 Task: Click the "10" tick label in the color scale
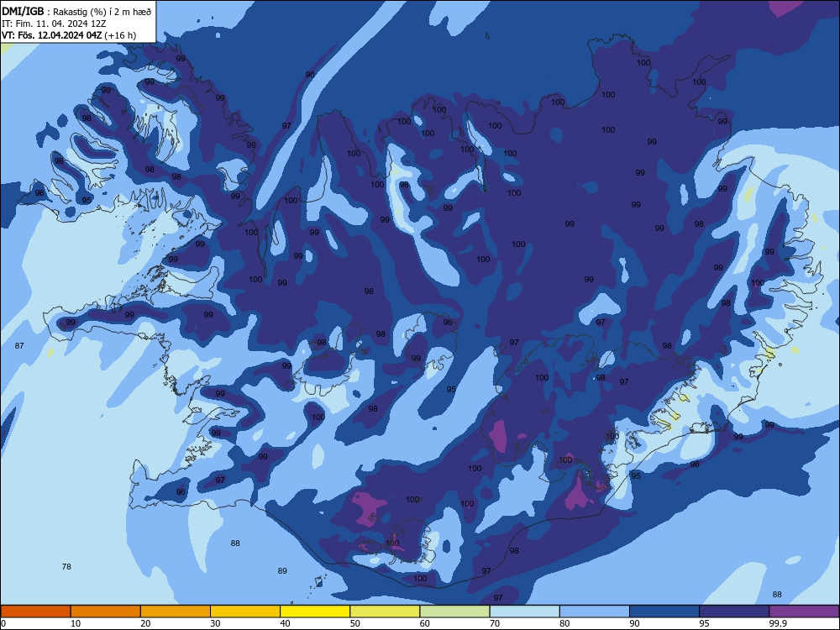pos(76,623)
